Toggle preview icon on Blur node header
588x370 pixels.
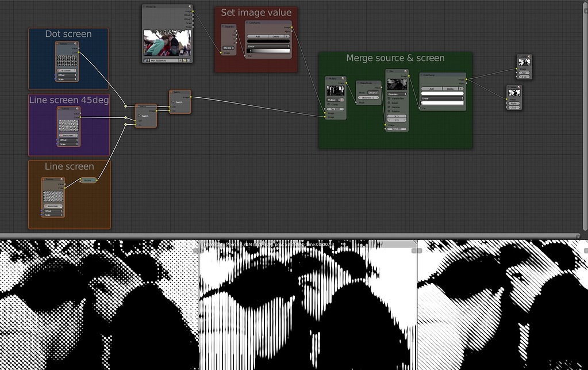point(405,71)
